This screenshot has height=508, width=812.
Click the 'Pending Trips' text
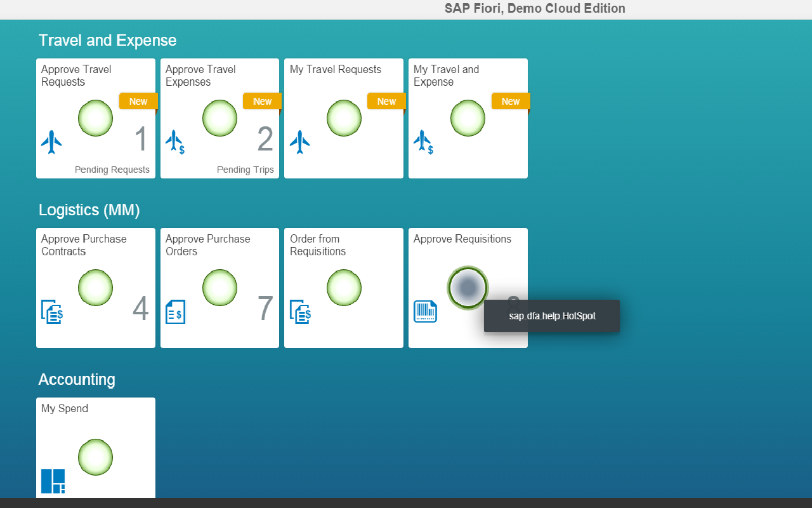coord(246,170)
